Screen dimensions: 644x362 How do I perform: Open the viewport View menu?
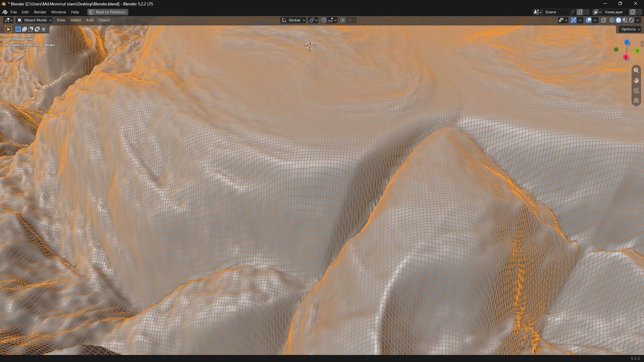(61, 20)
